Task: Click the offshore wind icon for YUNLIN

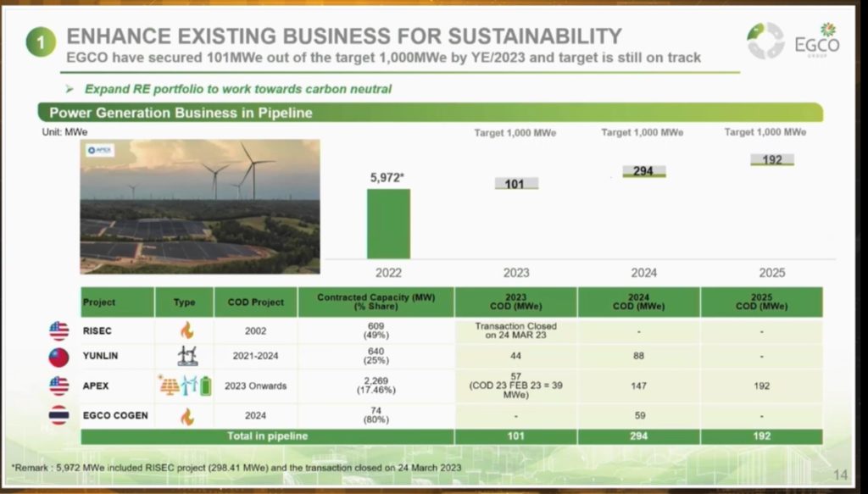Action: 187,356
